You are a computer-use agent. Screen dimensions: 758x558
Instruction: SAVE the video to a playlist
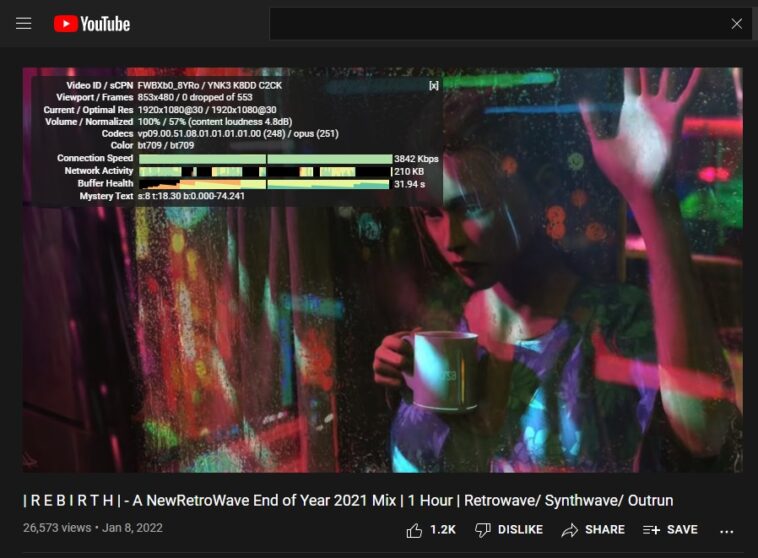(x=671, y=530)
